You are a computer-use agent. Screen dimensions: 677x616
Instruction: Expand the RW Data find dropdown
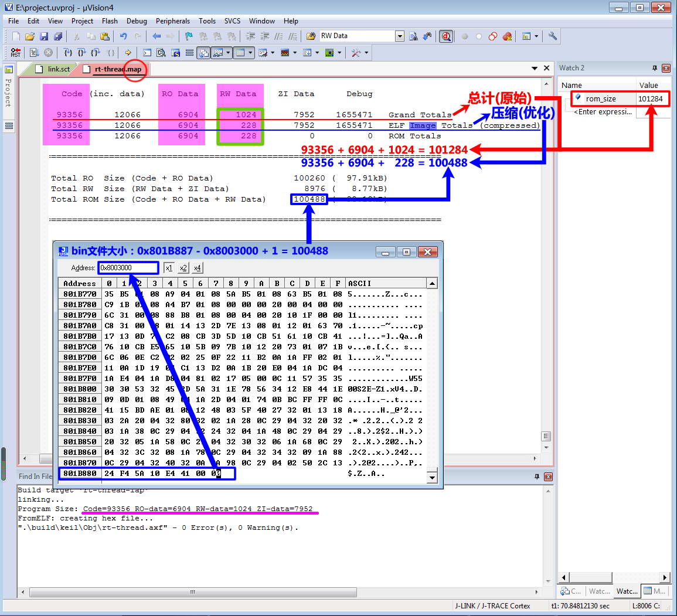point(400,36)
